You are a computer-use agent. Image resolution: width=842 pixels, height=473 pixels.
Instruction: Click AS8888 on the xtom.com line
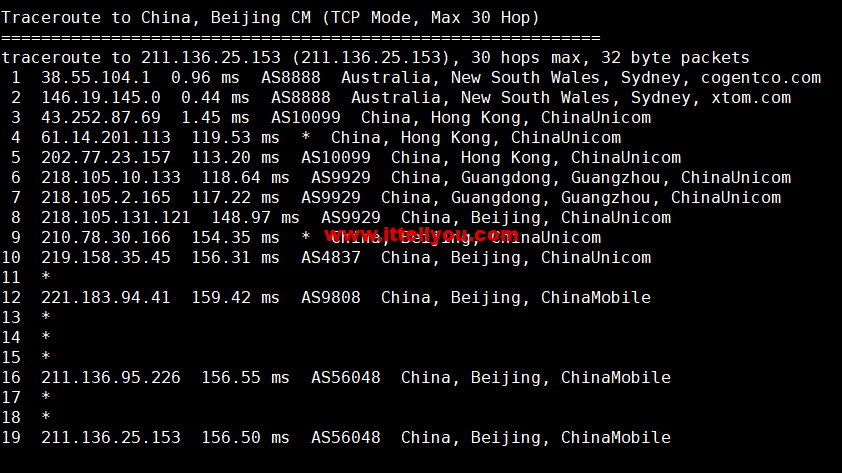[x=301, y=98]
